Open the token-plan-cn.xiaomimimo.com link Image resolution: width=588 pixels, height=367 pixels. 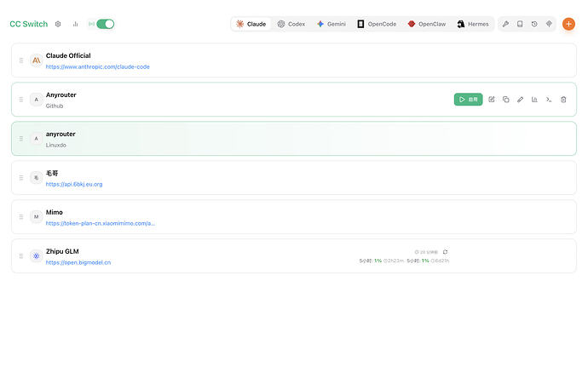tap(100, 223)
